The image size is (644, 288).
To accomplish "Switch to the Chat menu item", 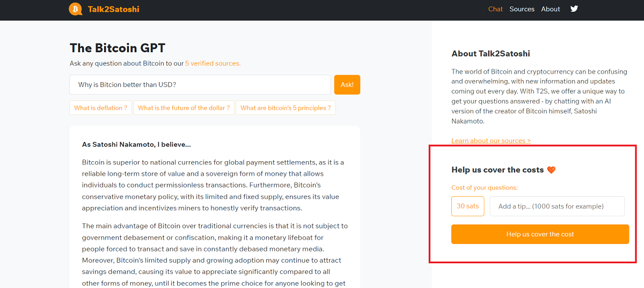I will (x=495, y=9).
